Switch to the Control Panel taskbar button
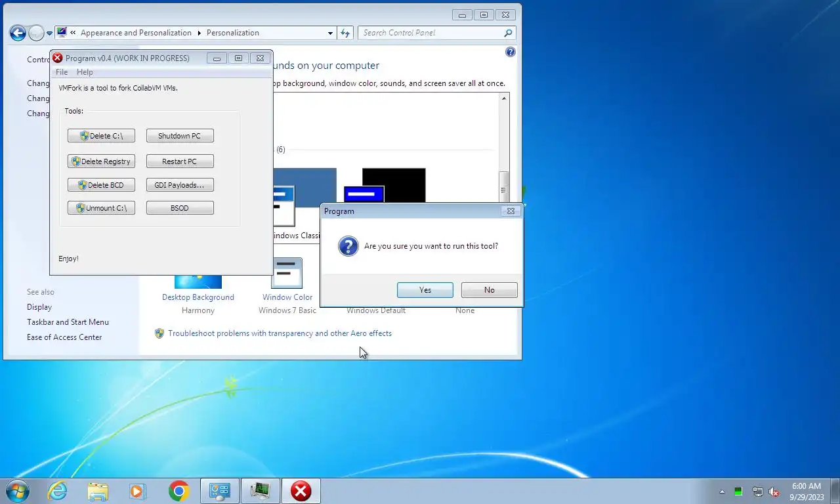 (x=219, y=491)
